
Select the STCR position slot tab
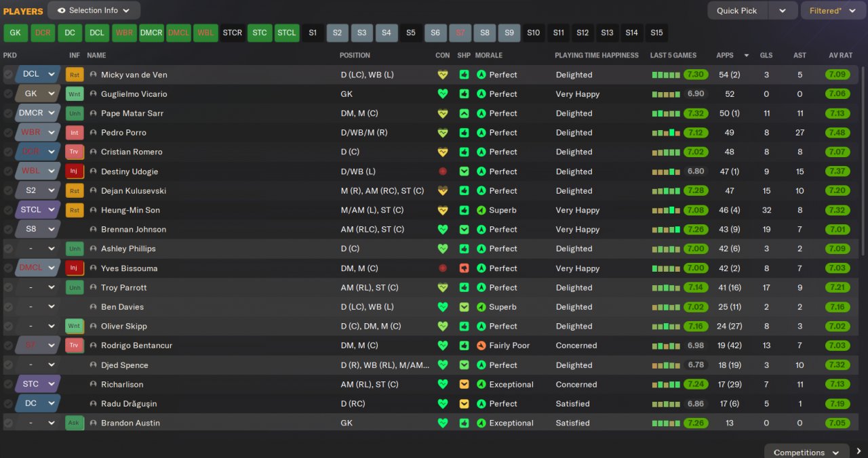coord(233,33)
